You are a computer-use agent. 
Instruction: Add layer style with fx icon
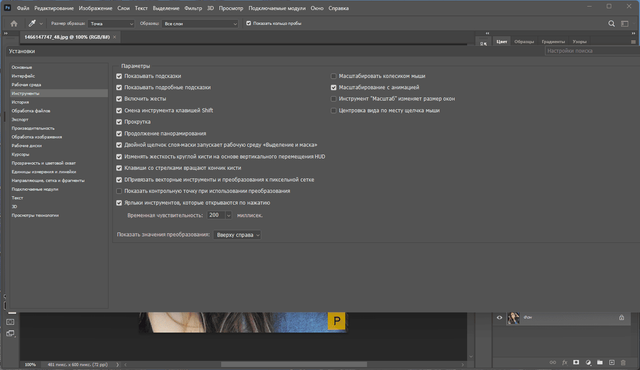pos(564,362)
